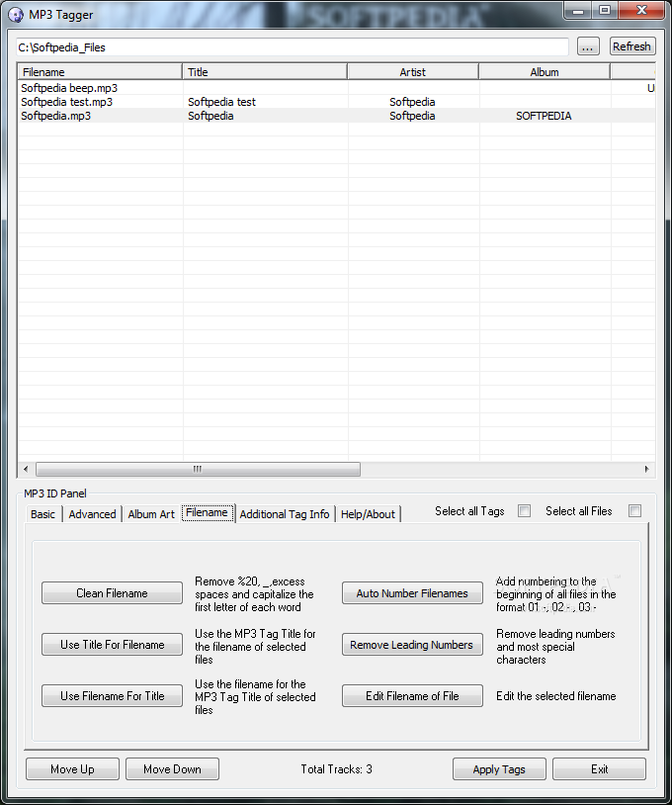Click the scrollbar right arrow
Image resolution: width=672 pixels, height=805 pixels.
click(646, 469)
